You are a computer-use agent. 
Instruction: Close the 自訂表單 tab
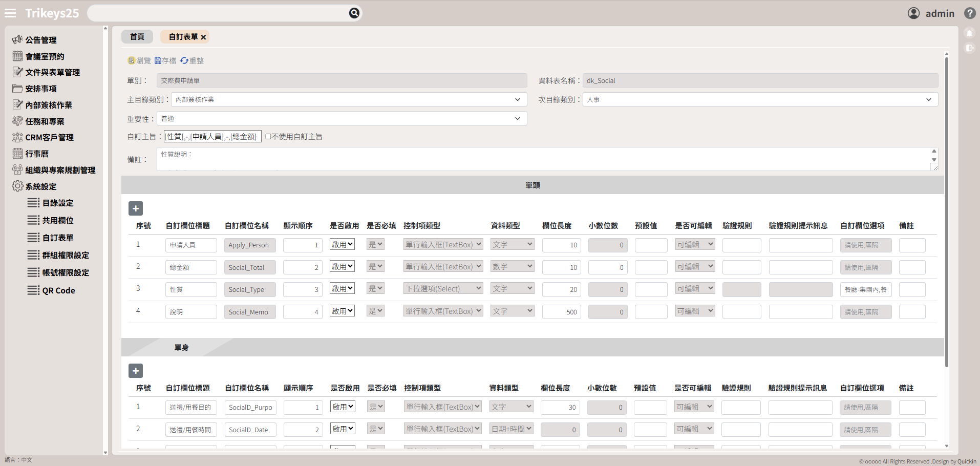click(203, 37)
